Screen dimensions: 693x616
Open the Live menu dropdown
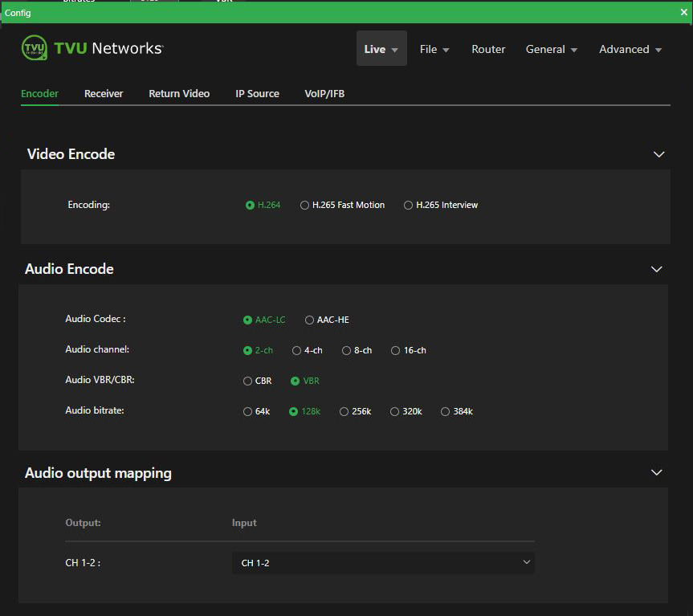[x=381, y=49]
